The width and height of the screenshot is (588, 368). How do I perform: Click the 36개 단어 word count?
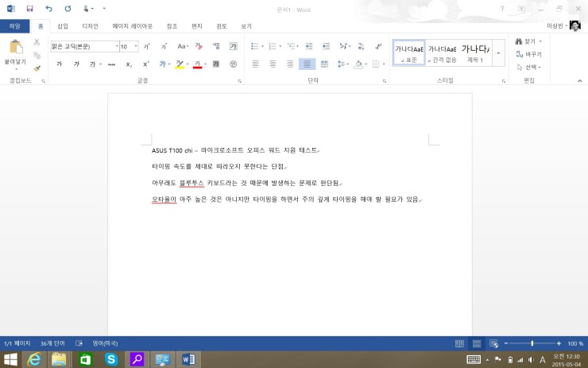point(52,343)
